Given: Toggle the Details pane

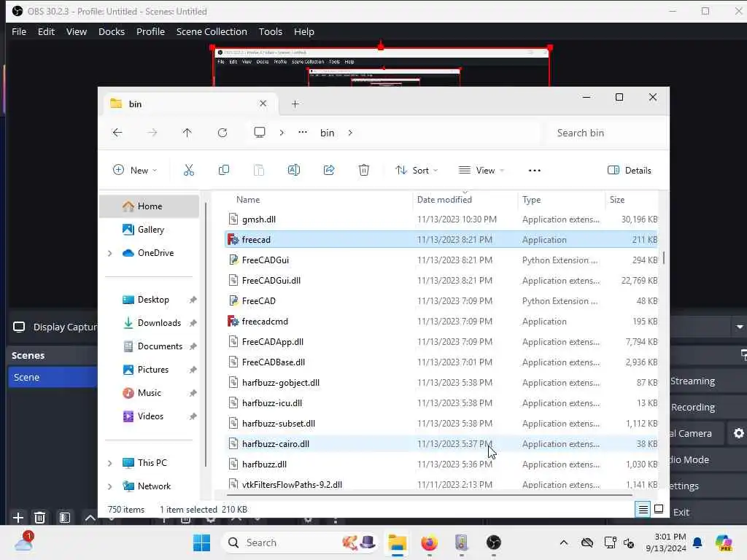Looking at the screenshot, I should click(630, 170).
